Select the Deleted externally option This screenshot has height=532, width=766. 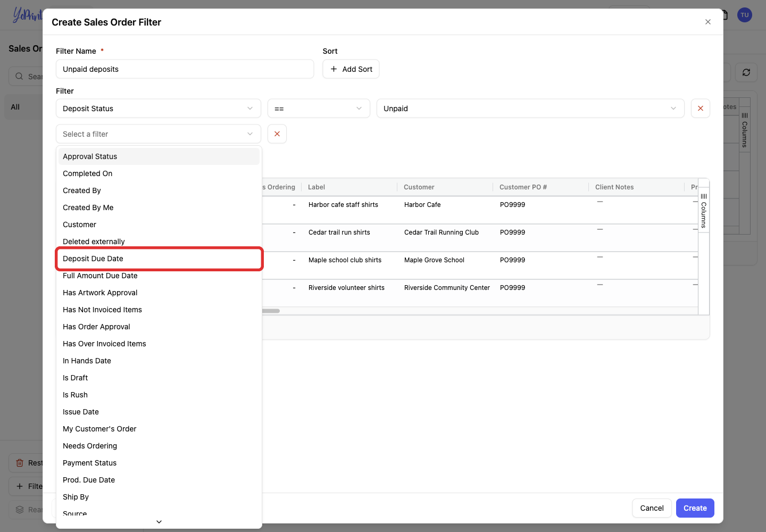coord(159,242)
